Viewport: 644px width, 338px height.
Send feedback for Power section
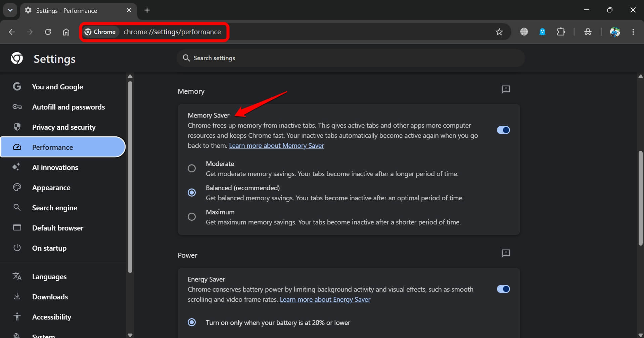pyautogui.click(x=506, y=253)
